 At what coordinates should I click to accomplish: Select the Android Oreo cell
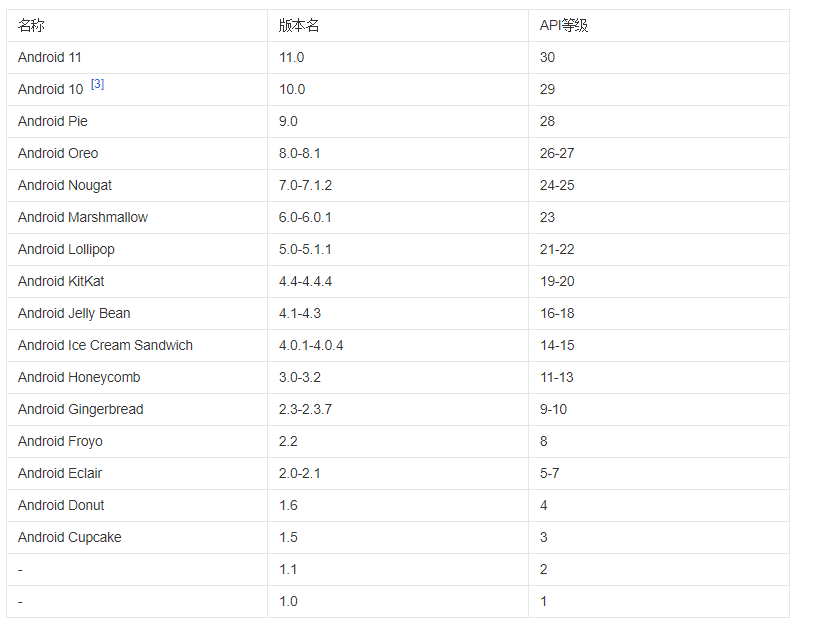coord(58,154)
